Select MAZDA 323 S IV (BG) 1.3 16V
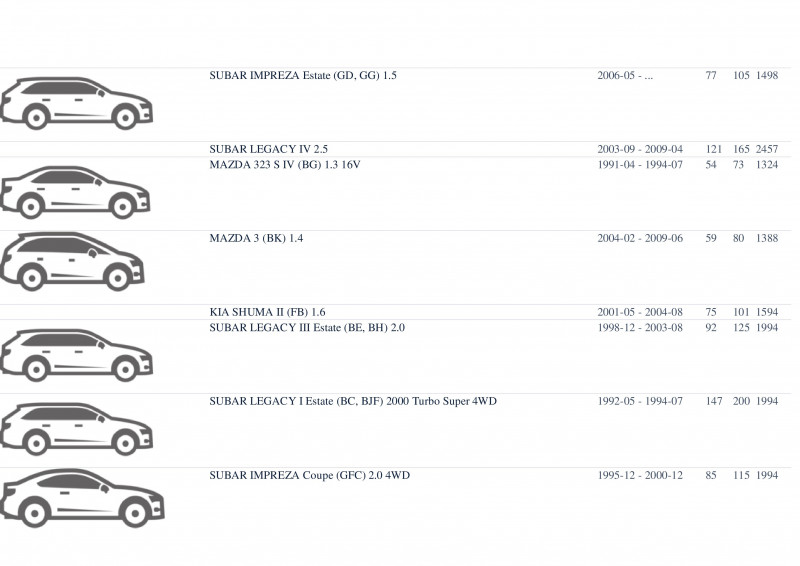The width and height of the screenshot is (800, 566). [285, 165]
